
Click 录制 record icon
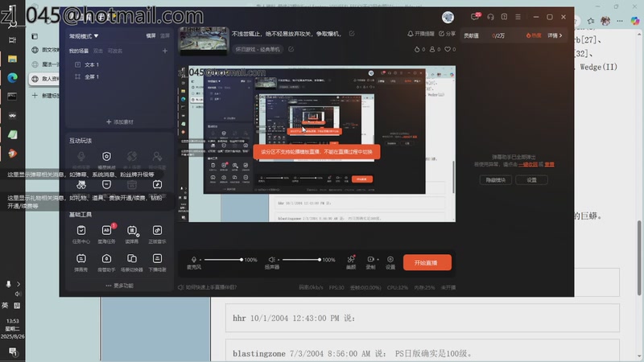point(370,259)
